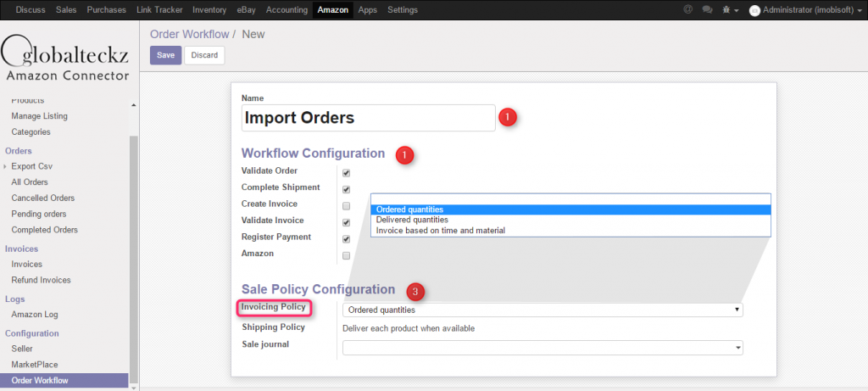Open the mentions (@) icon in top bar
868x391 pixels.
pyautogui.click(x=687, y=9)
